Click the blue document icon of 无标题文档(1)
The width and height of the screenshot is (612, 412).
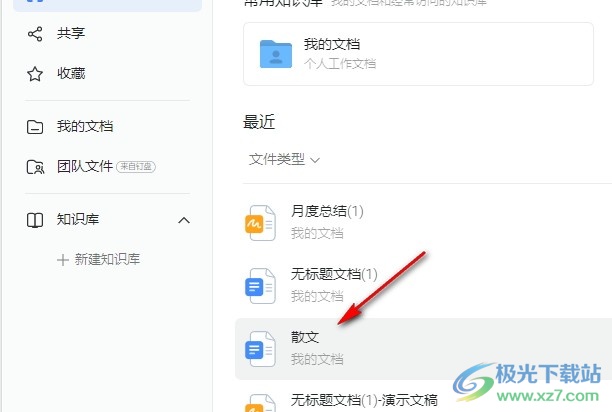point(260,286)
